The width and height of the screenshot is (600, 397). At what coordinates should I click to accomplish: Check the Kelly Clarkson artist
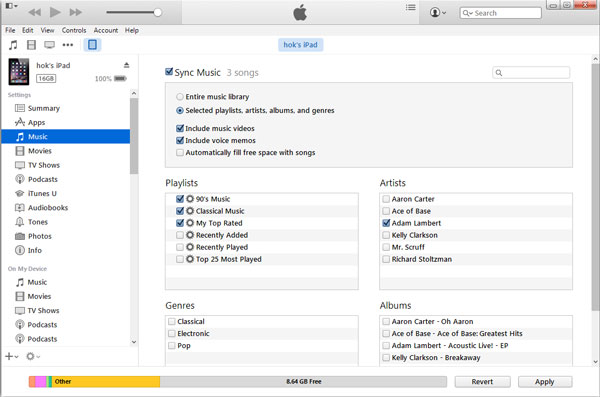tap(386, 235)
